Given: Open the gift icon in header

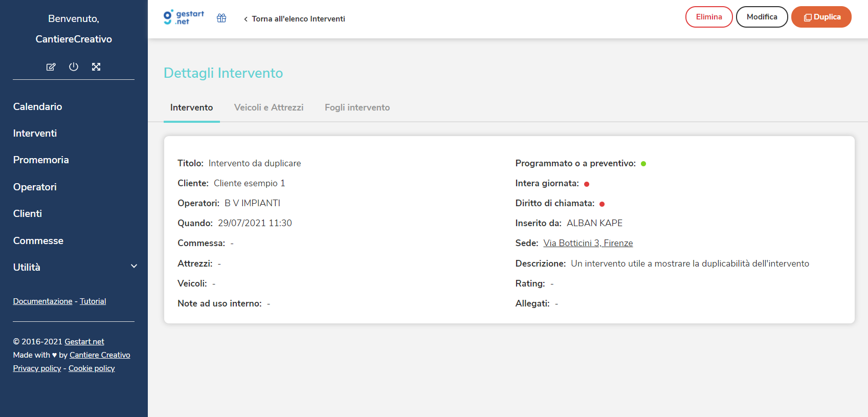Looking at the screenshot, I should (x=221, y=18).
